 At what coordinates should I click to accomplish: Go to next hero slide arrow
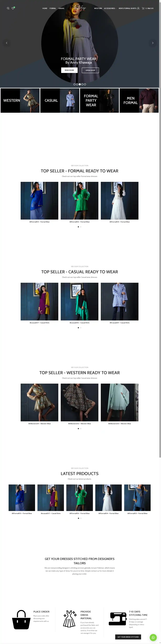coord(153,43)
